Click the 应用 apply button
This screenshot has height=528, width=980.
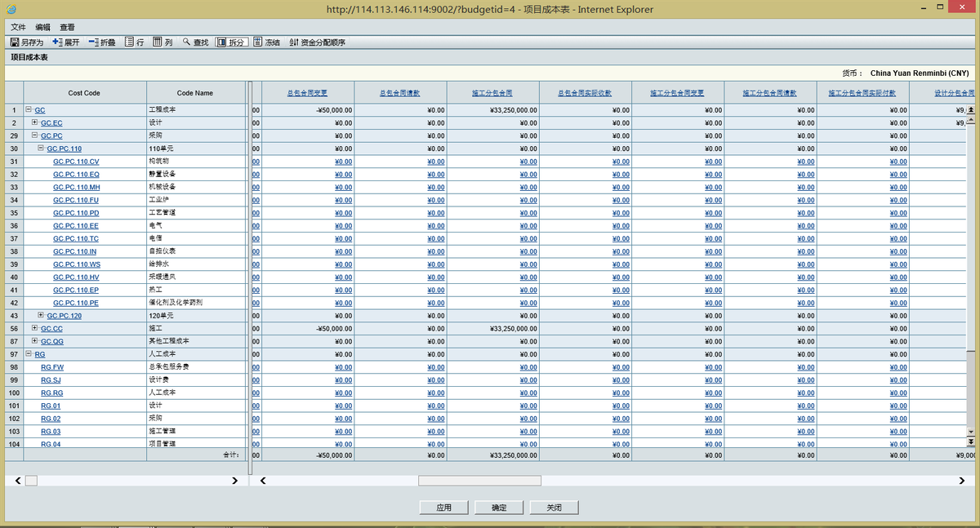tap(443, 508)
